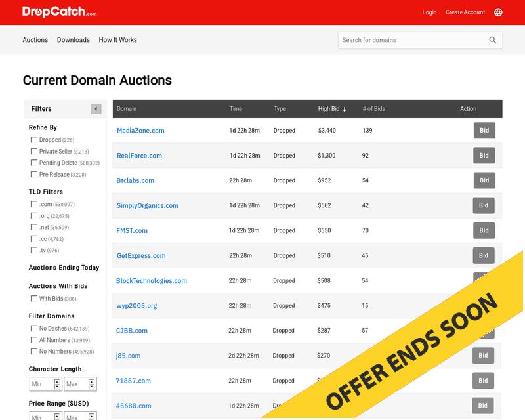Sort table by Type column
Viewport: 525px width, 420px height.
(280, 109)
